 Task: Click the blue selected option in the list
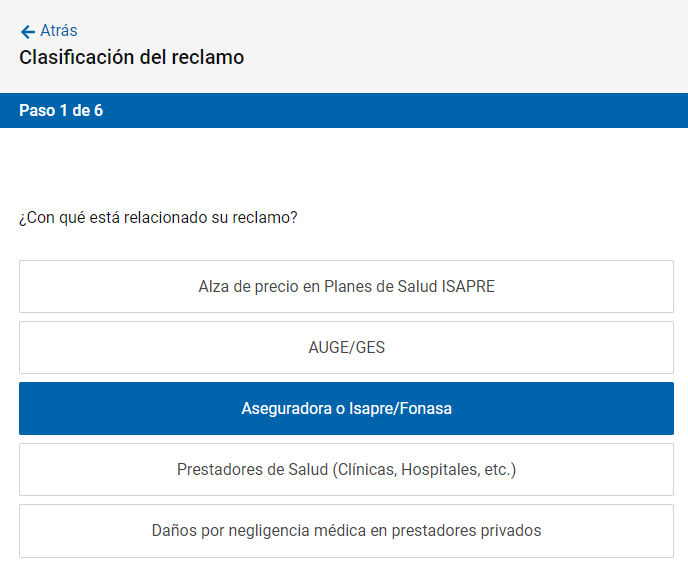pyautogui.click(x=346, y=409)
